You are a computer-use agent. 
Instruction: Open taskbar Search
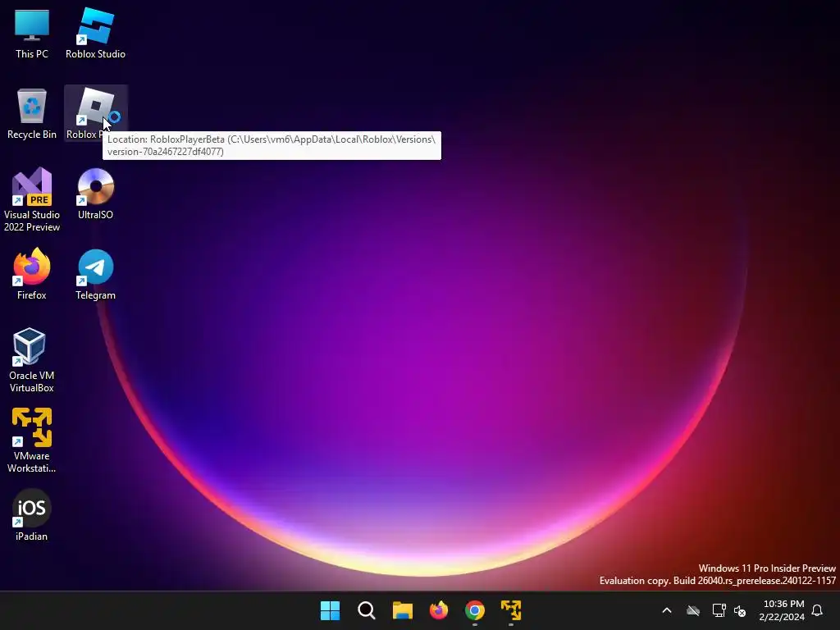pyautogui.click(x=367, y=610)
